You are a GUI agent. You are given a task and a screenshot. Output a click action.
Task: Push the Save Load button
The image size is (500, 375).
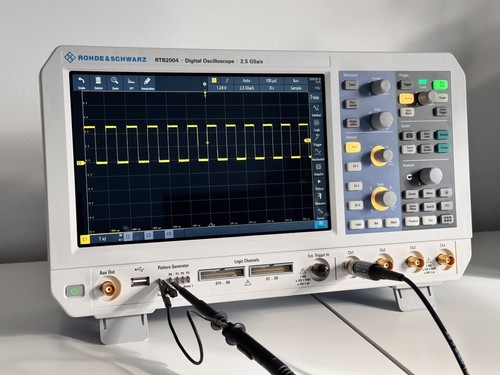[426, 135]
